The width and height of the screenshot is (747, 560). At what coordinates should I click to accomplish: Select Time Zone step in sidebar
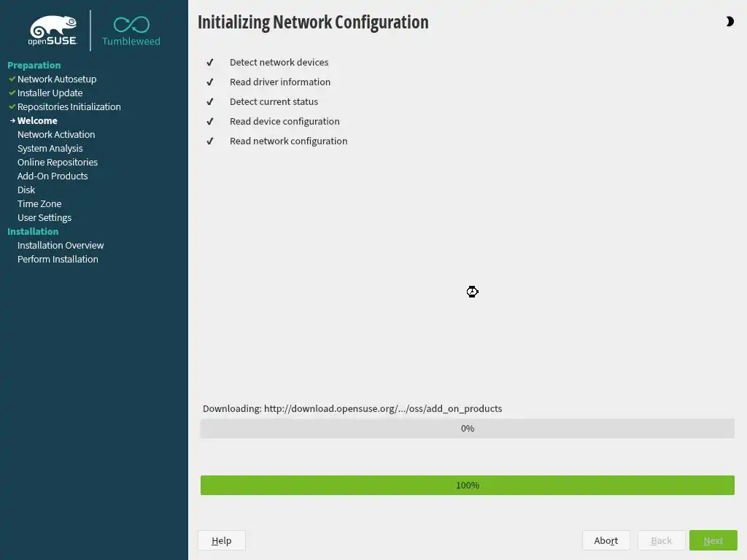click(x=39, y=203)
